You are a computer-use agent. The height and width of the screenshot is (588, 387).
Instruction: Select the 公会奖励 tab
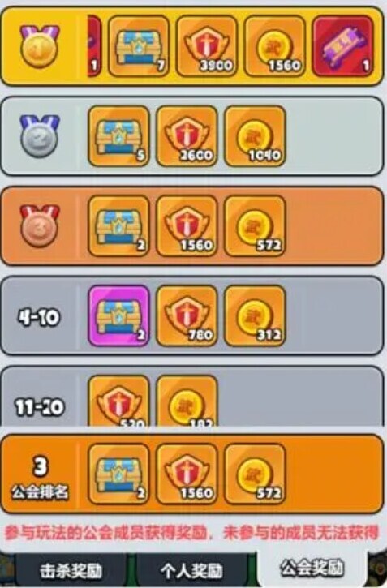[x=312, y=569]
